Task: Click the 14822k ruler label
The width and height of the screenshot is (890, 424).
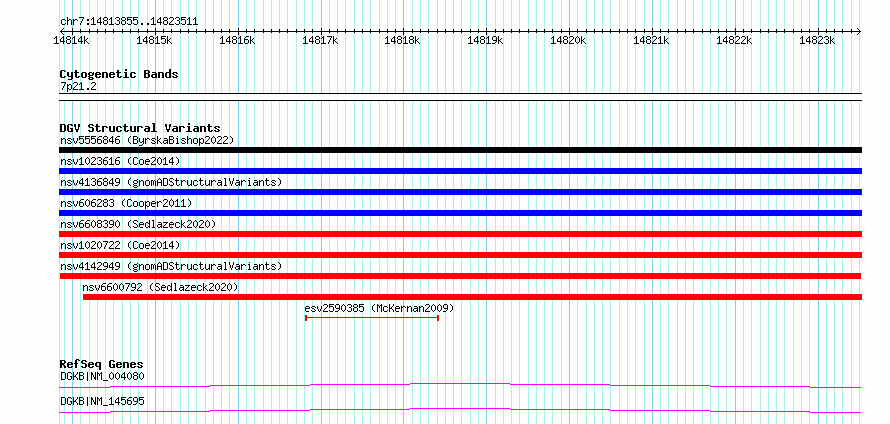Action: tap(734, 41)
